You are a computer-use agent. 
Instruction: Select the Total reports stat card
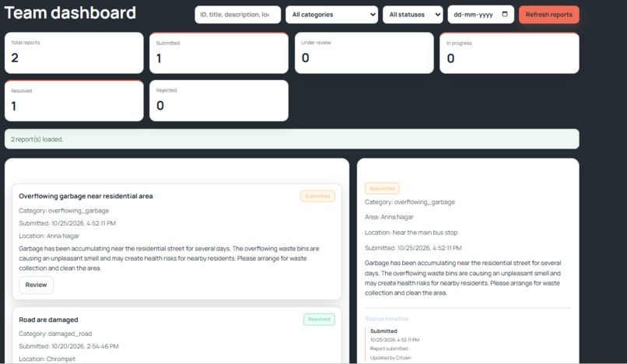click(x=74, y=53)
